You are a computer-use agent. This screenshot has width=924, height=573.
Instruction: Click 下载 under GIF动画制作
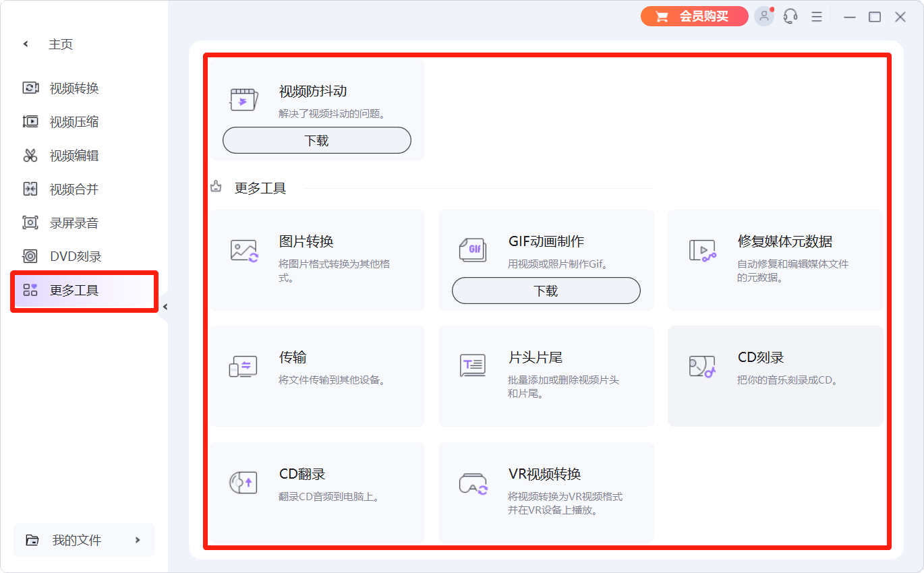point(546,291)
